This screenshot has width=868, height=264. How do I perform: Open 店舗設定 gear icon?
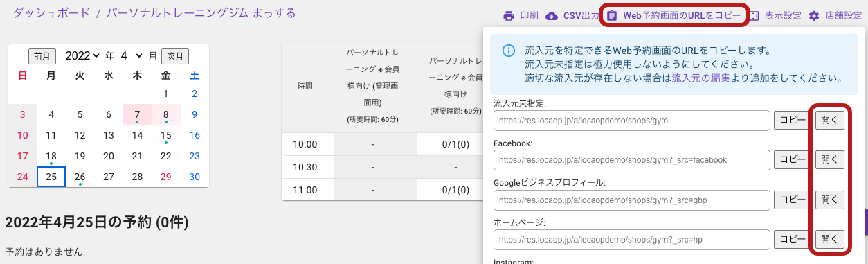(814, 16)
